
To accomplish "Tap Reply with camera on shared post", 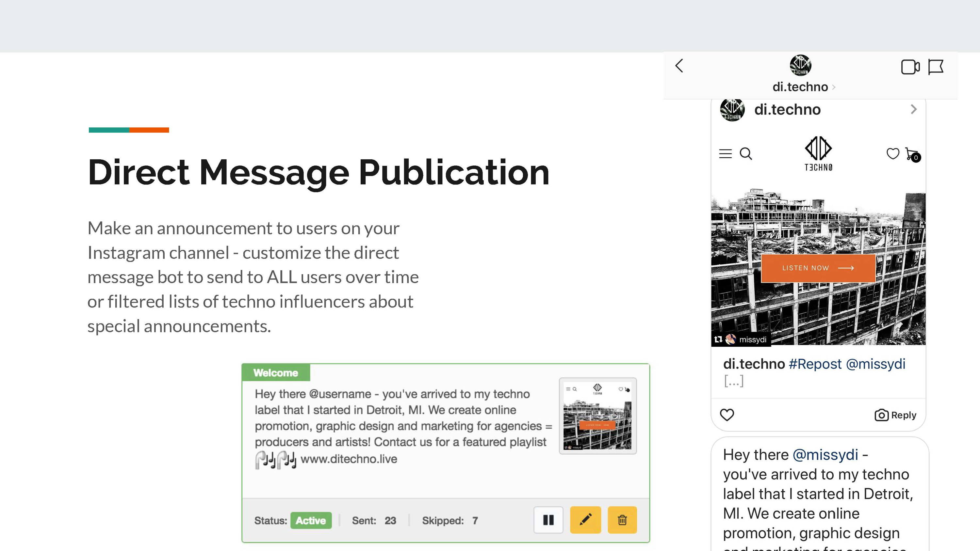I will tap(895, 415).
